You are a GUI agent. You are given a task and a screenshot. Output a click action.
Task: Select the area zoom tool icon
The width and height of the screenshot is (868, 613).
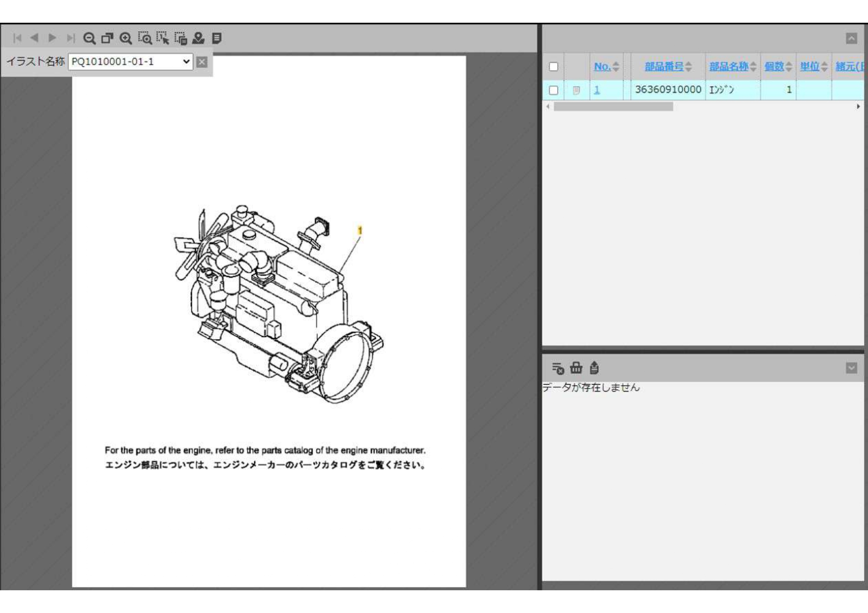pos(144,38)
